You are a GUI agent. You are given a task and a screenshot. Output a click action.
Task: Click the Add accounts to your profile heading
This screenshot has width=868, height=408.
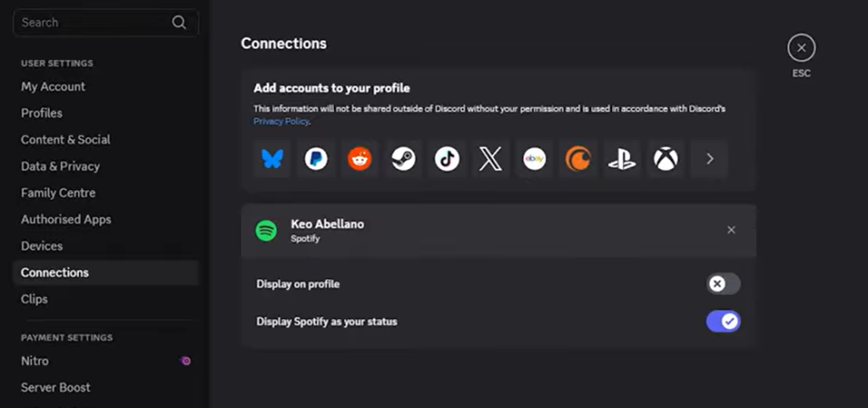[x=331, y=88]
